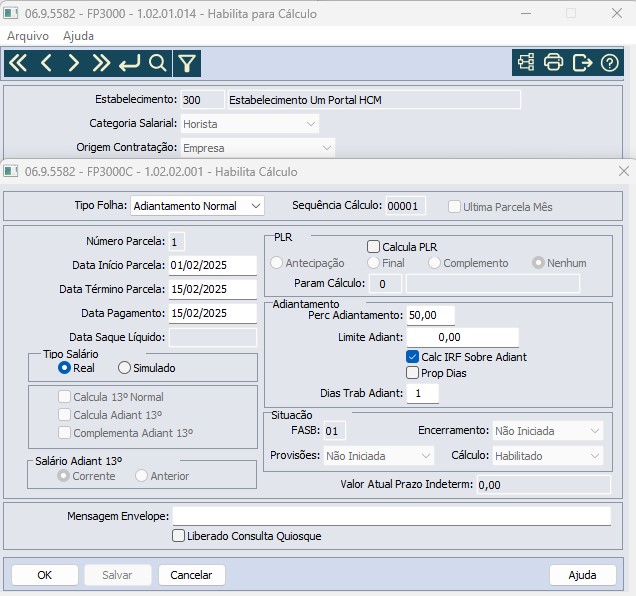Click the printer icon
The image size is (636, 596).
pos(554,62)
